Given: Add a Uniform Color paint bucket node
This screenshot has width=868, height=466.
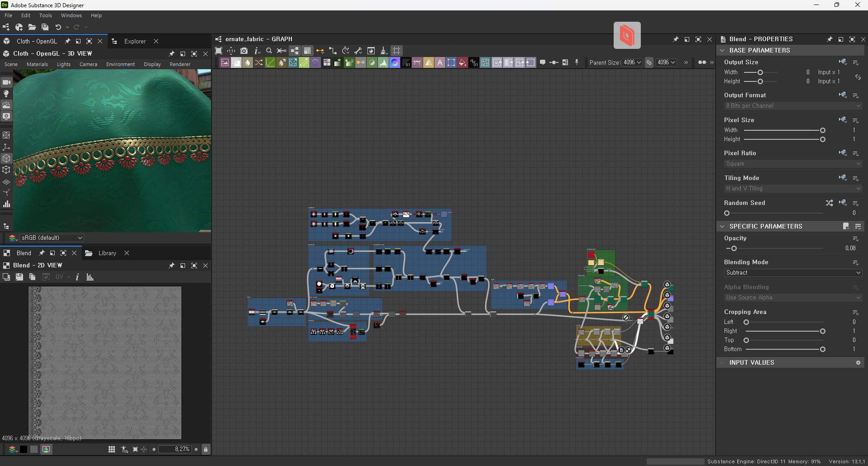Looking at the screenshot, I should click(463, 62).
